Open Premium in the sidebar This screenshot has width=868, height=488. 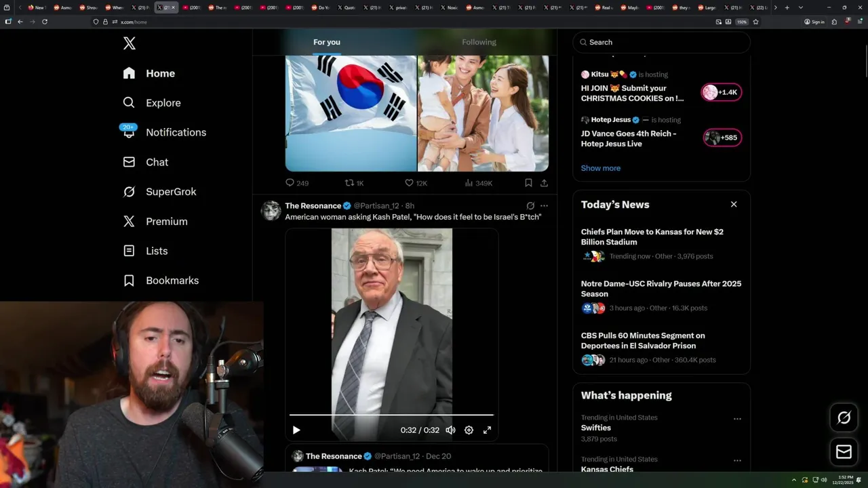(155, 222)
